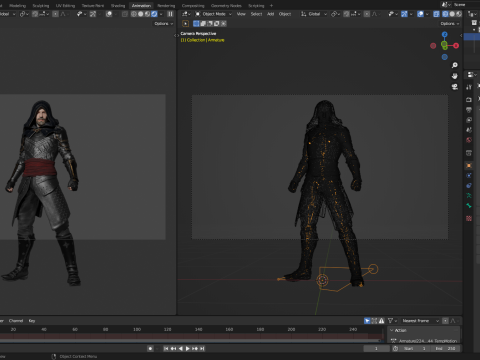Open the Add menu in right viewport
The image size is (480, 360).
(x=270, y=14)
